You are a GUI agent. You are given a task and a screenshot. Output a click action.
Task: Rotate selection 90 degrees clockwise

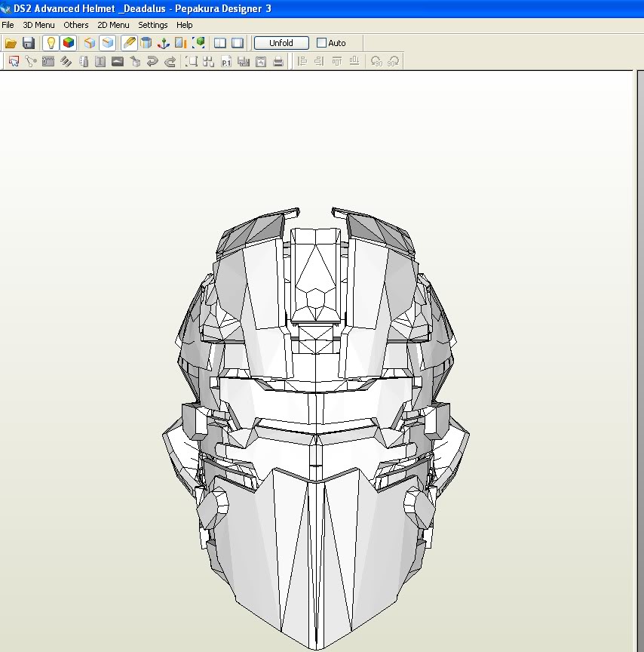(393, 62)
